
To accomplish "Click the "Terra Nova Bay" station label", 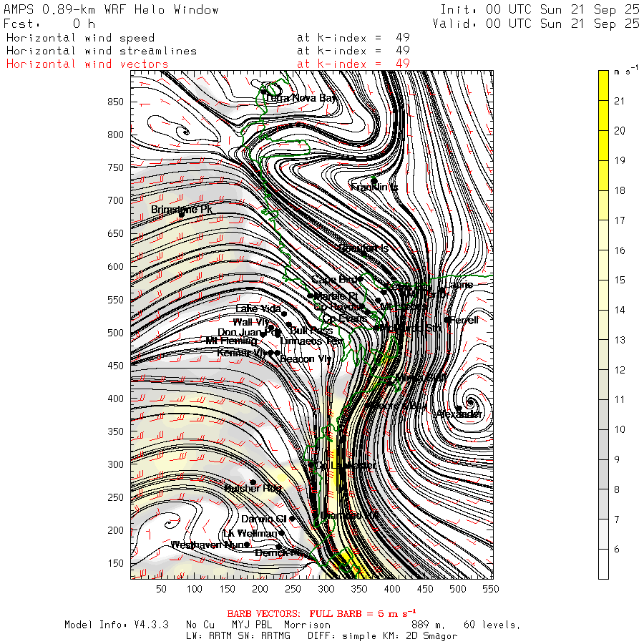I will point(301,98).
